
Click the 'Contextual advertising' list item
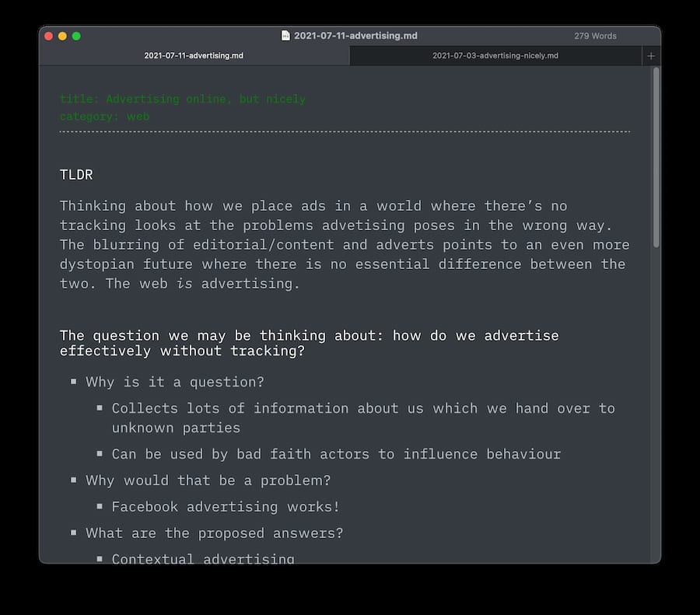pyautogui.click(x=203, y=557)
